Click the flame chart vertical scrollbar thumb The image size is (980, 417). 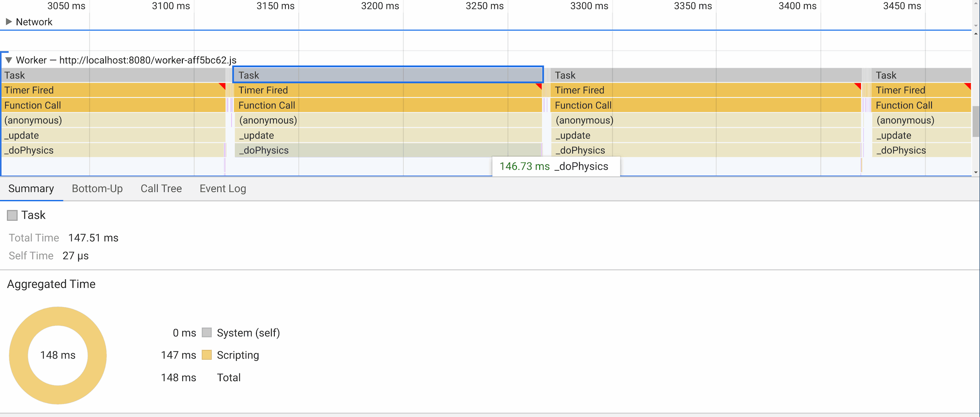(x=976, y=121)
